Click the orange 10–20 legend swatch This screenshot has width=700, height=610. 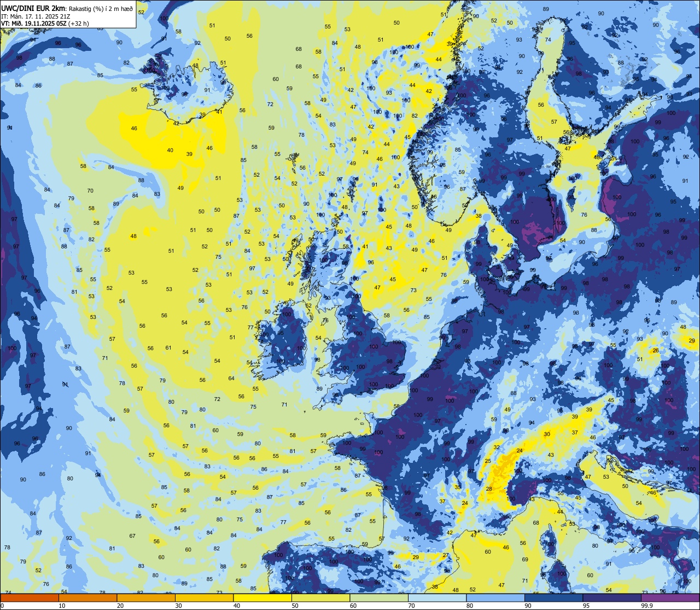point(87,598)
